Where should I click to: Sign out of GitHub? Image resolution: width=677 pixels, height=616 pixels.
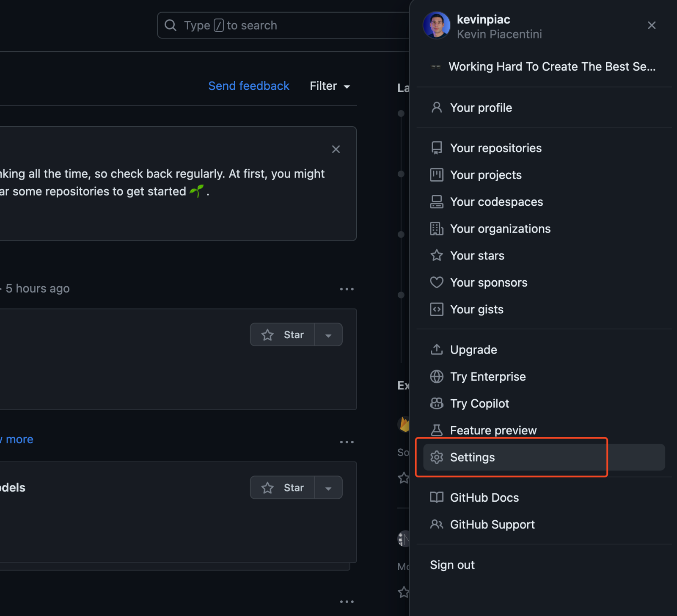pyautogui.click(x=452, y=565)
